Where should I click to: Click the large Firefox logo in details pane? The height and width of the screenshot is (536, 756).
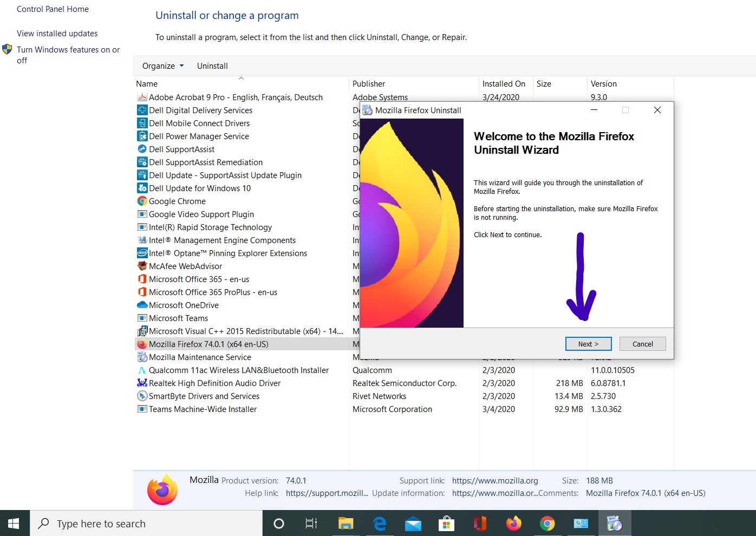point(162,490)
